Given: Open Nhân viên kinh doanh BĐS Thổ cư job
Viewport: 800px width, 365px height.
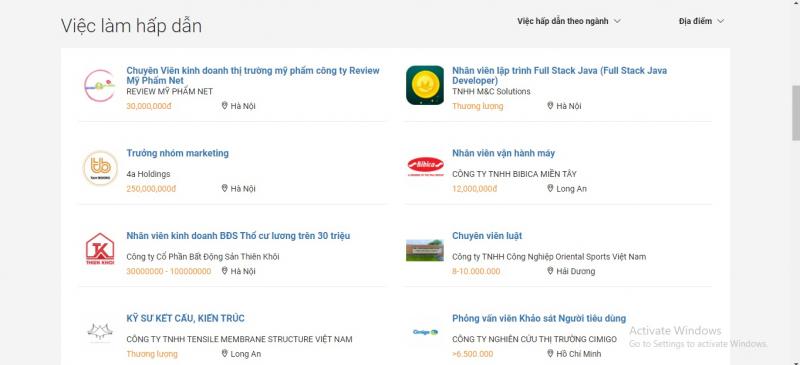Looking at the screenshot, I should (238, 236).
